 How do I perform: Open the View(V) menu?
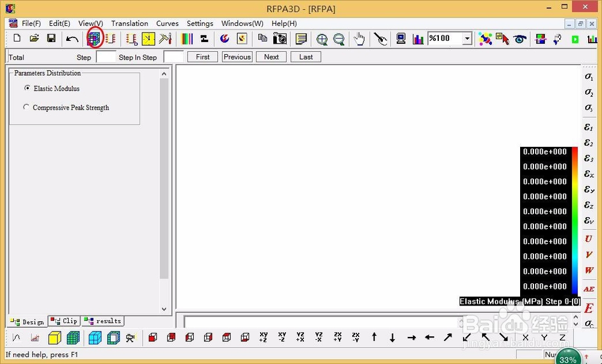click(91, 23)
